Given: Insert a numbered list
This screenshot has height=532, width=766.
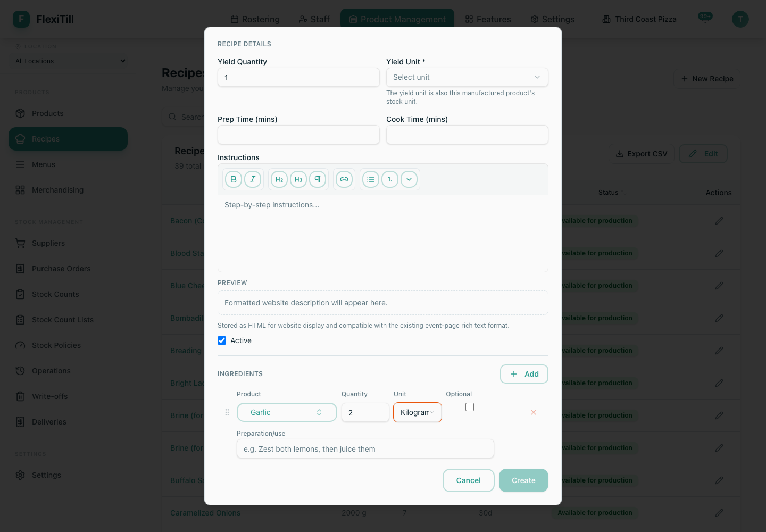Looking at the screenshot, I should (x=390, y=179).
